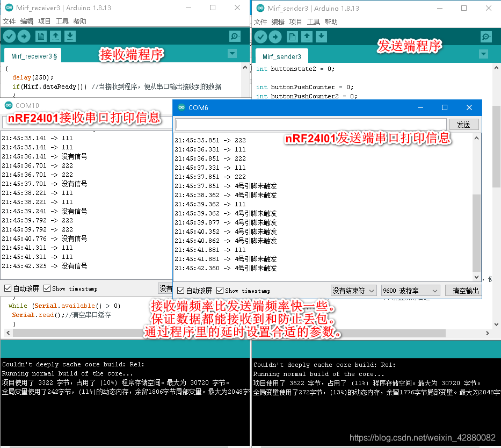The height and width of the screenshot is (448, 501).
Task: Click Upload arrow in Mirf_sender3 window
Action: (275, 37)
